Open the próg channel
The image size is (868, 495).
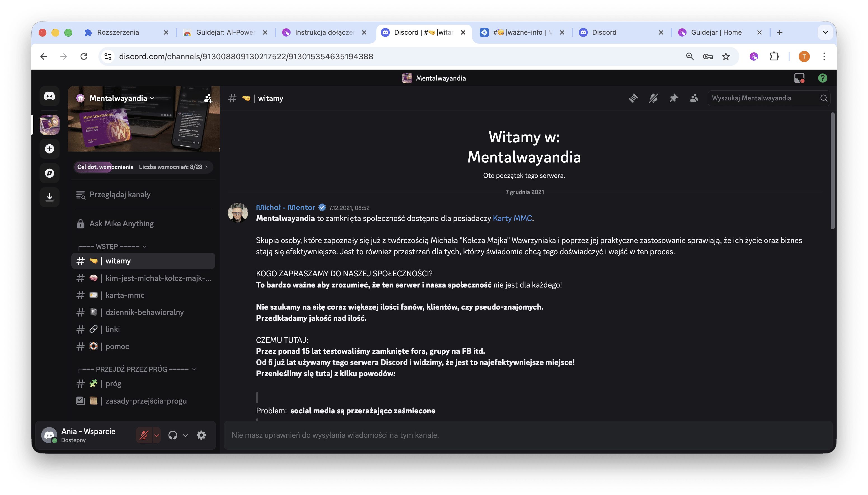click(143, 384)
